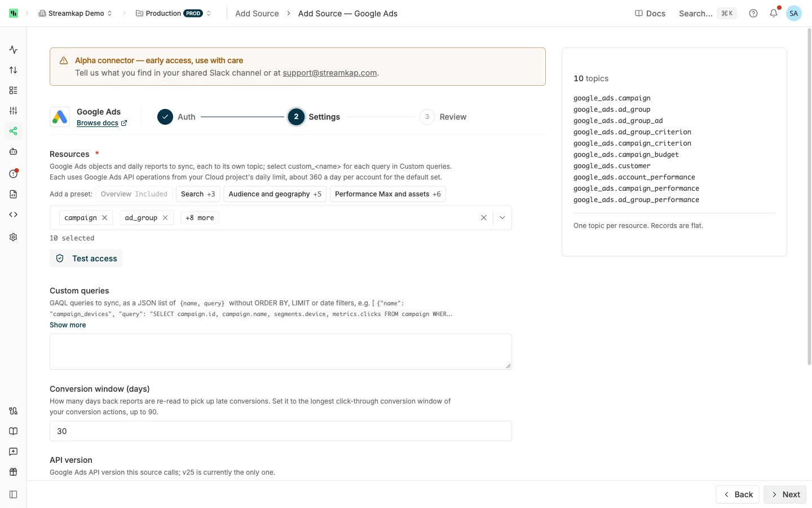Open the document sidebar icon

click(x=14, y=194)
